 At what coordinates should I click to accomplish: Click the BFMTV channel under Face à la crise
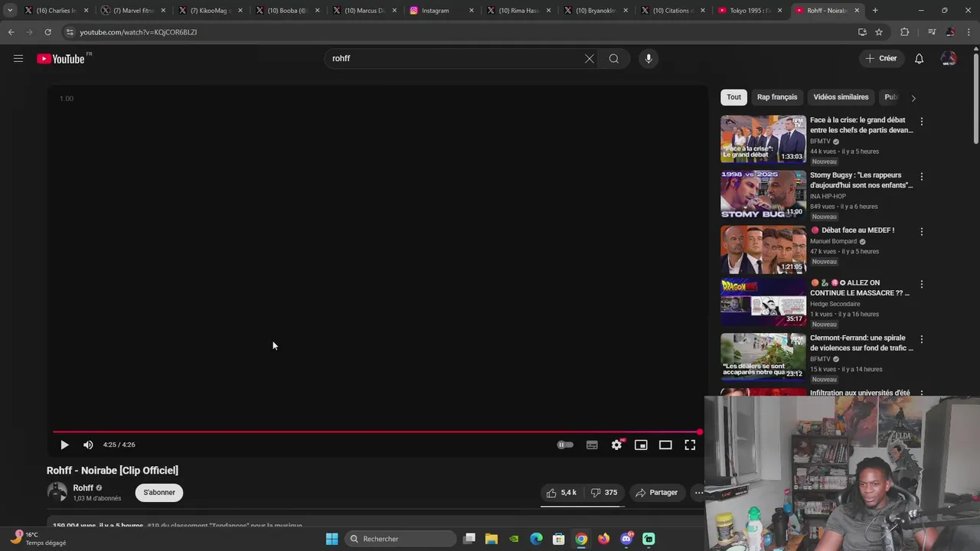tap(820, 142)
